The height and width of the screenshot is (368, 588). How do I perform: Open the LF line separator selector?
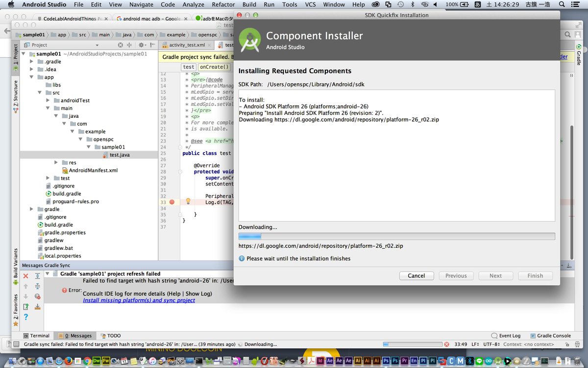click(x=476, y=344)
